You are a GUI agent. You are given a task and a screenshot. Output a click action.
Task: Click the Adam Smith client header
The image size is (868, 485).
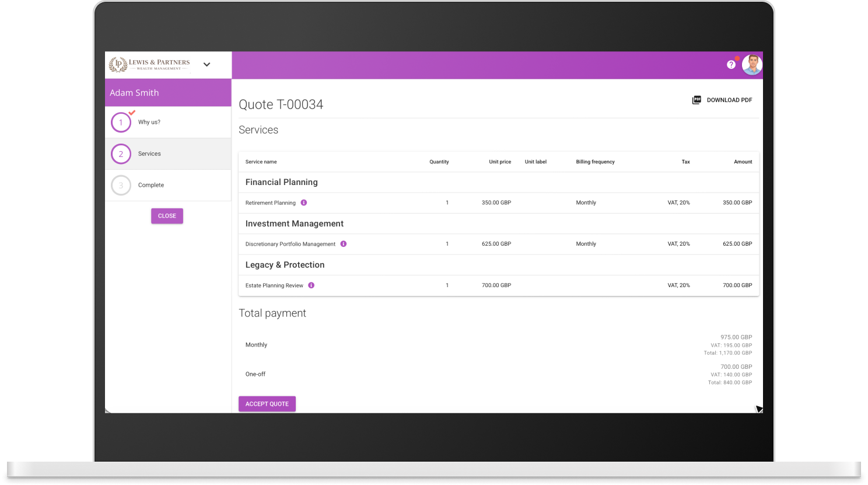point(134,92)
